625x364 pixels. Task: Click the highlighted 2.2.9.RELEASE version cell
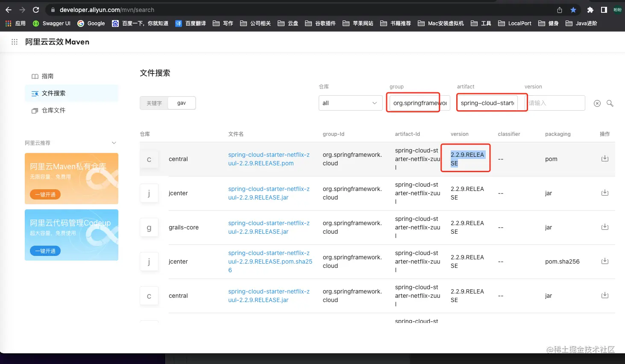467,159
